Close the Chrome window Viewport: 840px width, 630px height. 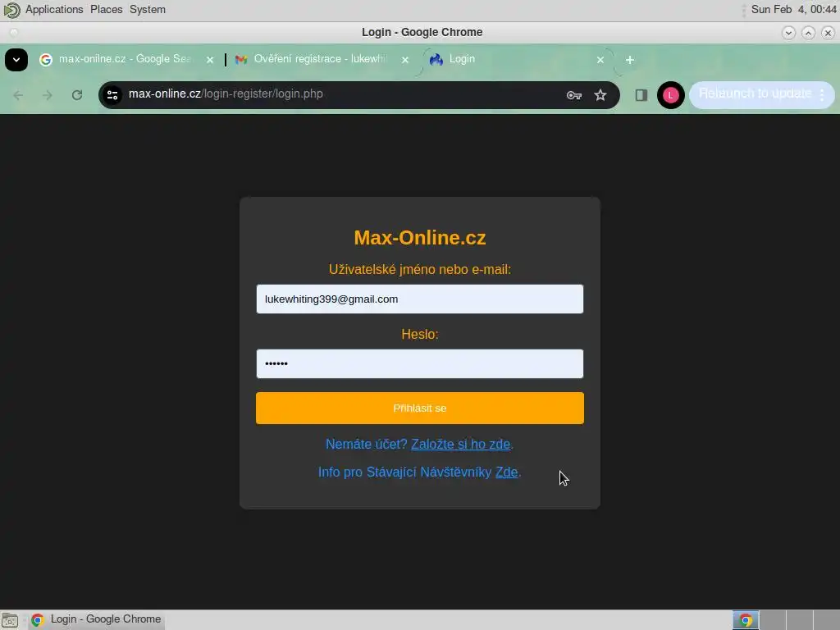click(x=828, y=33)
